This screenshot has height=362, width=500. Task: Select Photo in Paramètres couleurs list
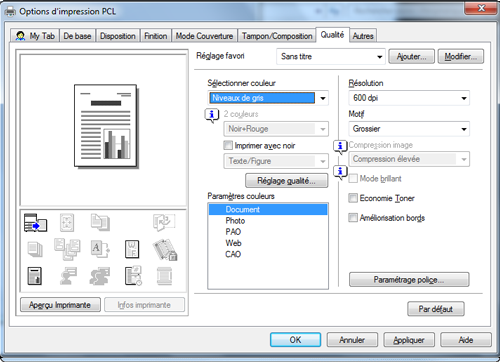268,221
